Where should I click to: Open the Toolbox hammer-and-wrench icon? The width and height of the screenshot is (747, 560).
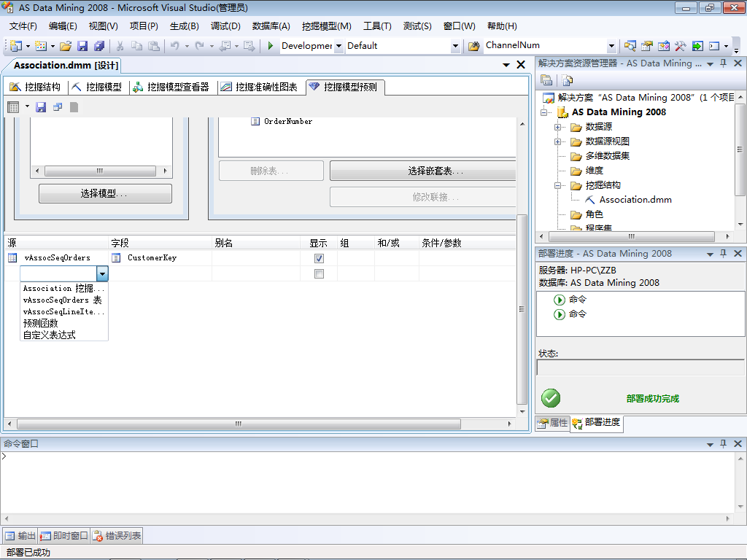[681, 46]
